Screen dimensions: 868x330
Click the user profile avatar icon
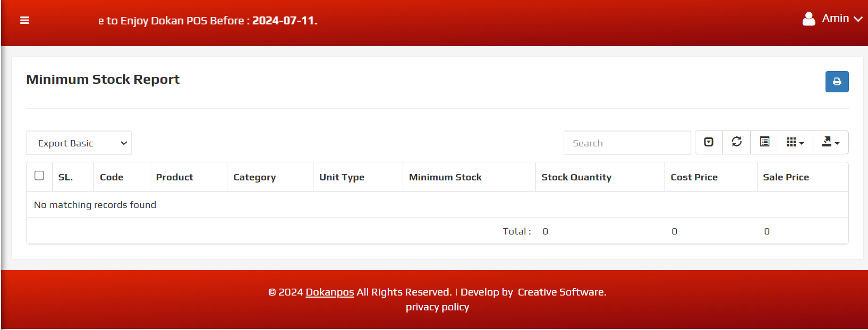[x=809, y=19]
